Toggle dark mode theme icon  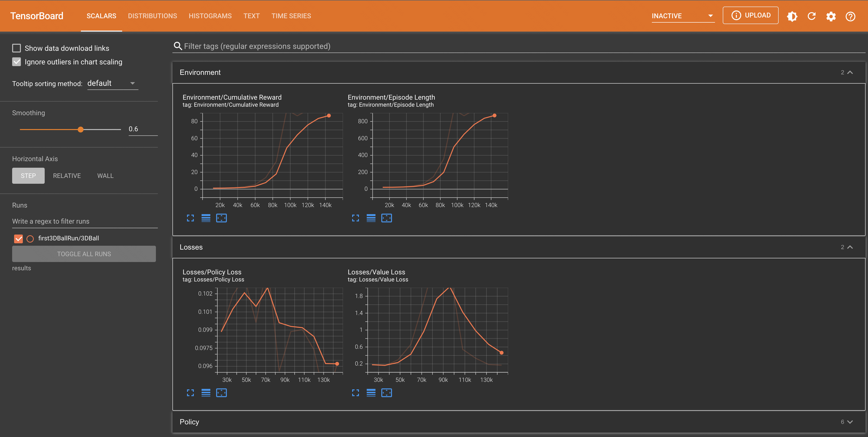pos(792,16)
